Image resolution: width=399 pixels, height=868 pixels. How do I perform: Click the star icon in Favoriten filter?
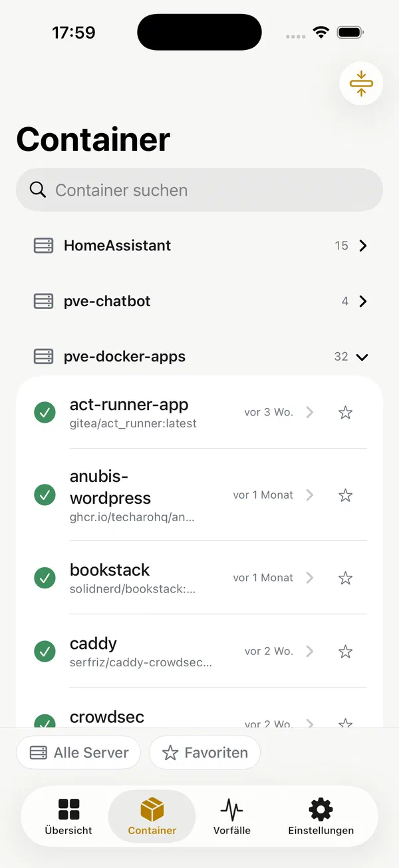click(x=170, y=753)
